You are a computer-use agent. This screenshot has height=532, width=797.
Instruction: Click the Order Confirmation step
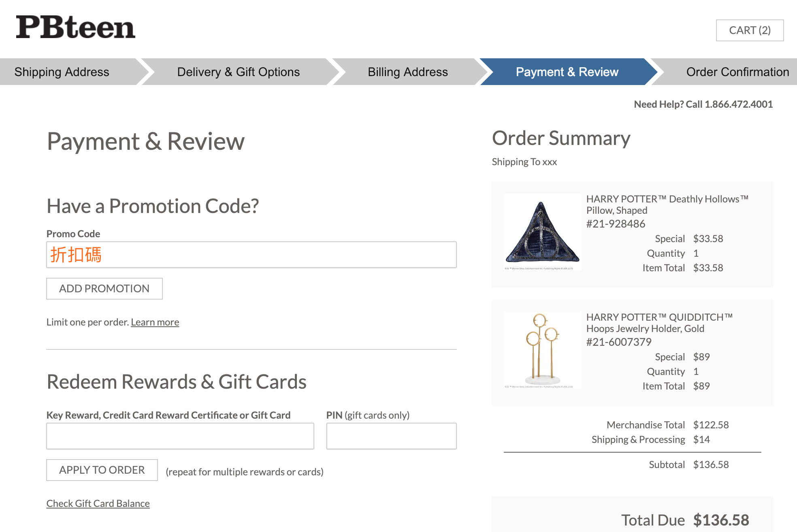point(737,72)
